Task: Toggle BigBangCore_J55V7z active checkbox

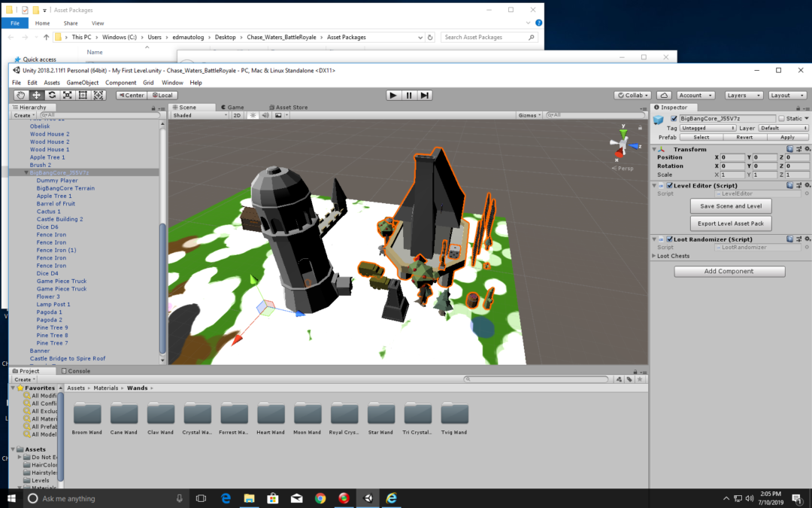Action: pyautogui.click(x=674, y=119)
